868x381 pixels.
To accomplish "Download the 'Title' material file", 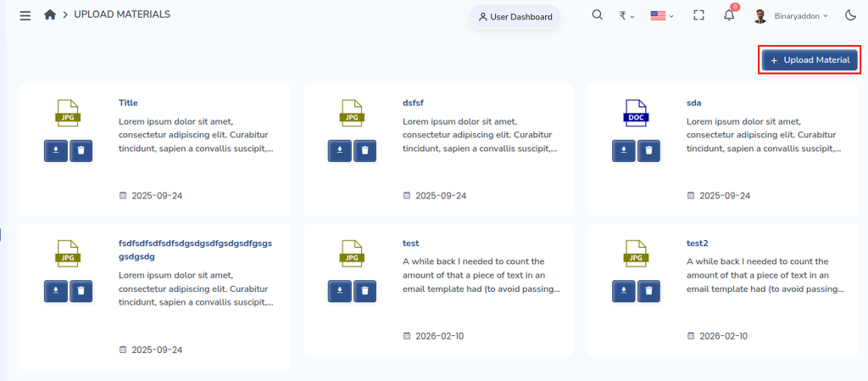I will pyautogui.click(x=56, y=150).
